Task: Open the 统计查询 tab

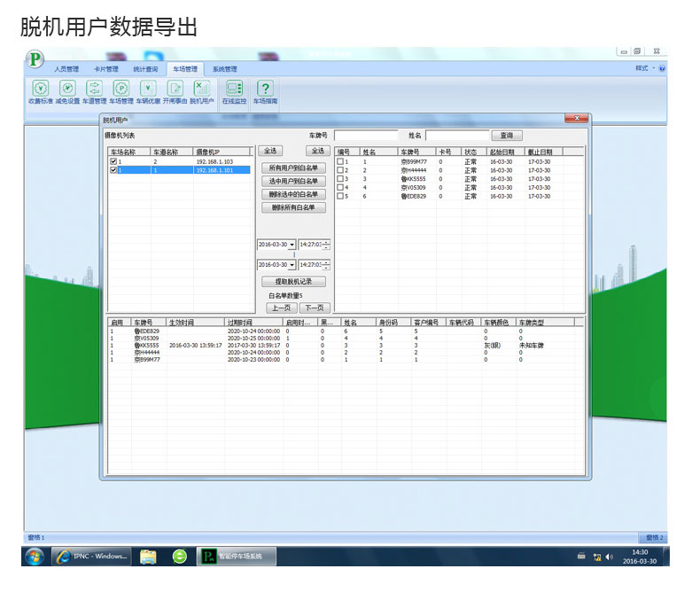Action: click(x=145, y=69)
